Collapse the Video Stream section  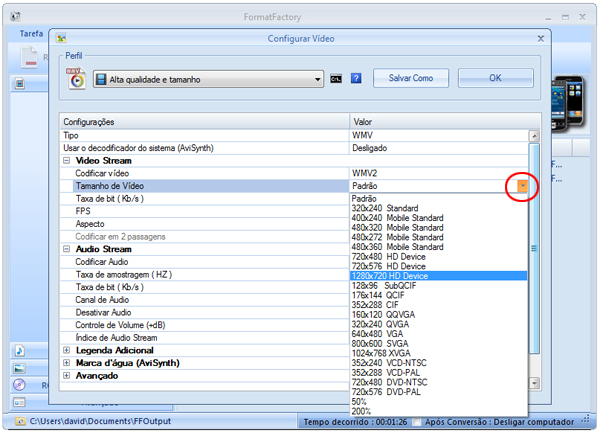(x=67, y=160)
